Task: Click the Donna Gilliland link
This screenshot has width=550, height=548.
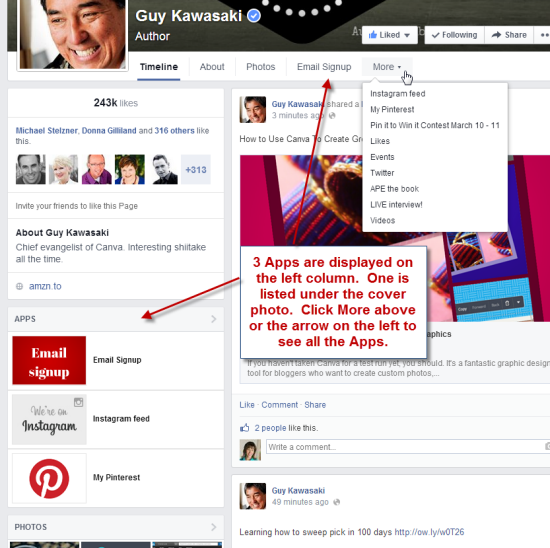Action: [x=109, y=131]
